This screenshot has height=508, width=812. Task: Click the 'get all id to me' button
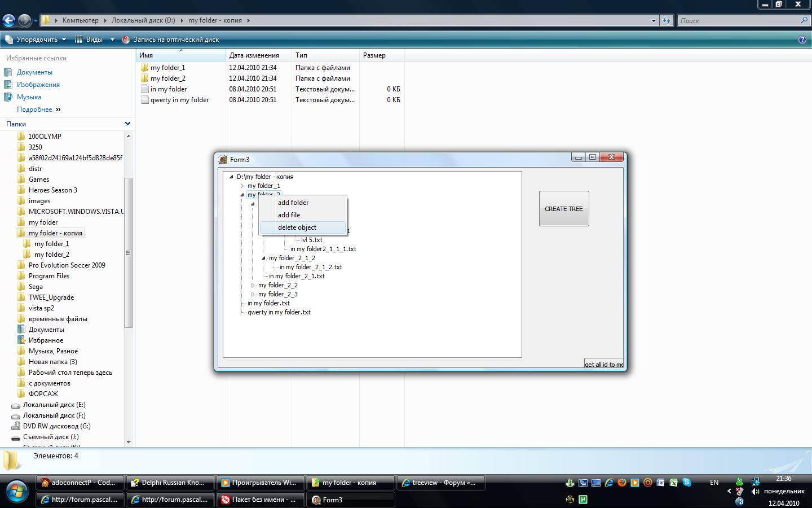point(603,364)
